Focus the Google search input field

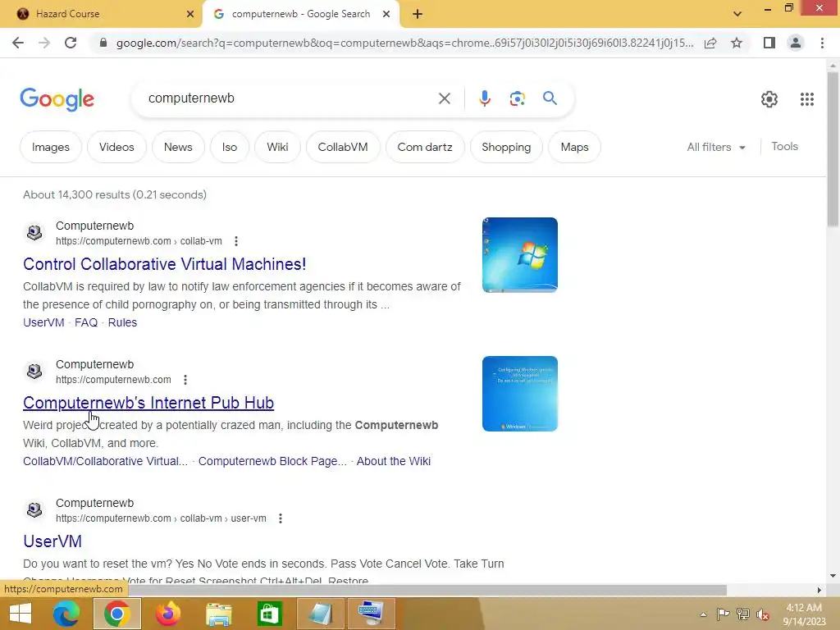point(290,98)
